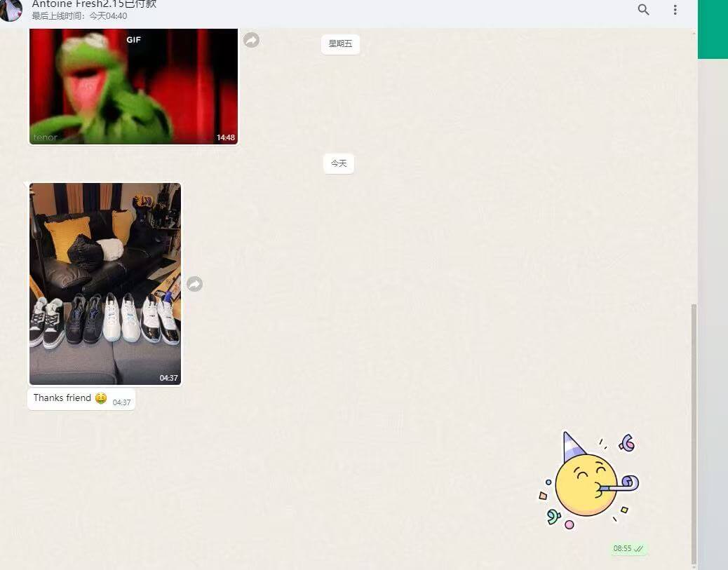This screenshot has width=728, height=570.
Task: Click the GIF label badge
Action: pos(134,40)
